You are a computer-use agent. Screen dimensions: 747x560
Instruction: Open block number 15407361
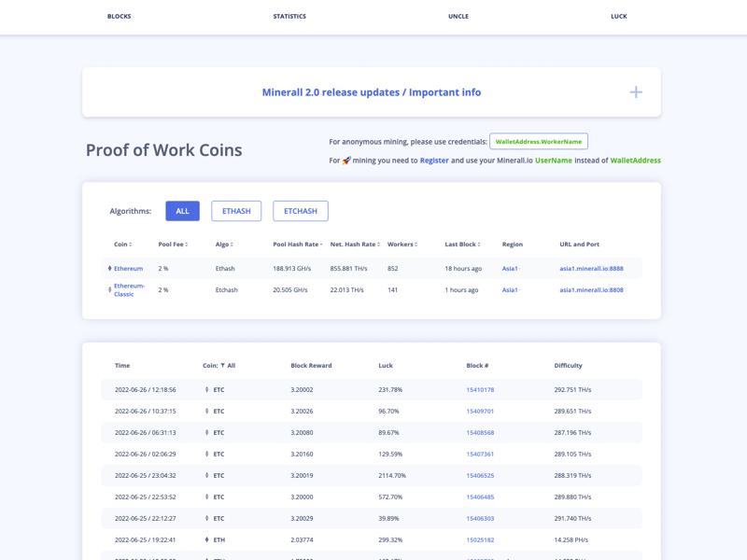480,454
